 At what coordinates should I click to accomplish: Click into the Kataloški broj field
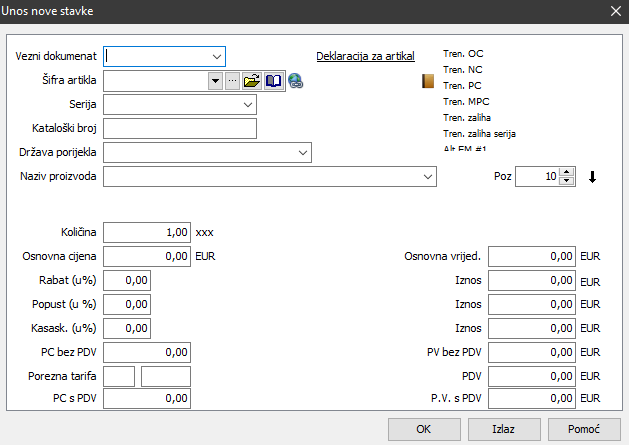pyautogui.click(x=180, y=128)
